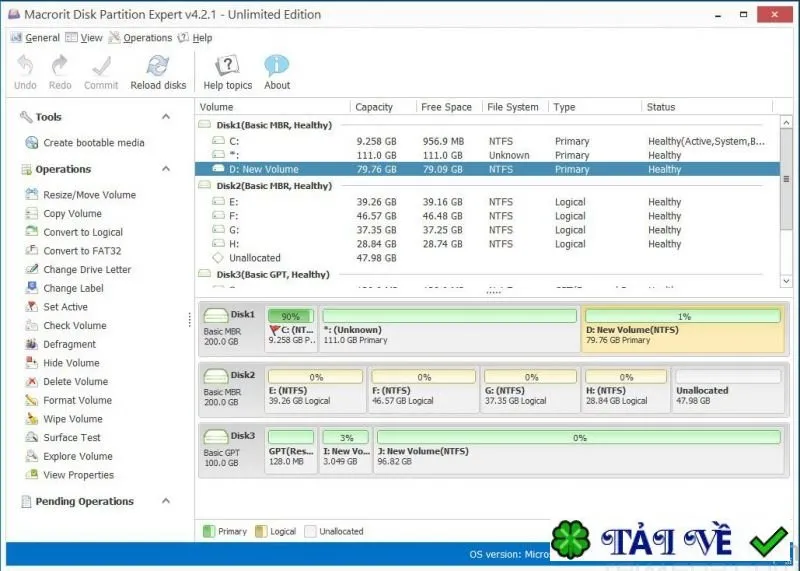Image resolution: width=800 pixels, height=571 pixels.
Task: Collapse the Tools section chevron
Action: (166, 117)
